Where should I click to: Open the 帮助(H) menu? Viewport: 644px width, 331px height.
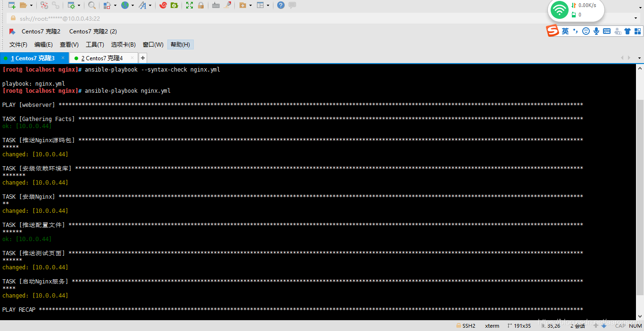coord(181,45)
